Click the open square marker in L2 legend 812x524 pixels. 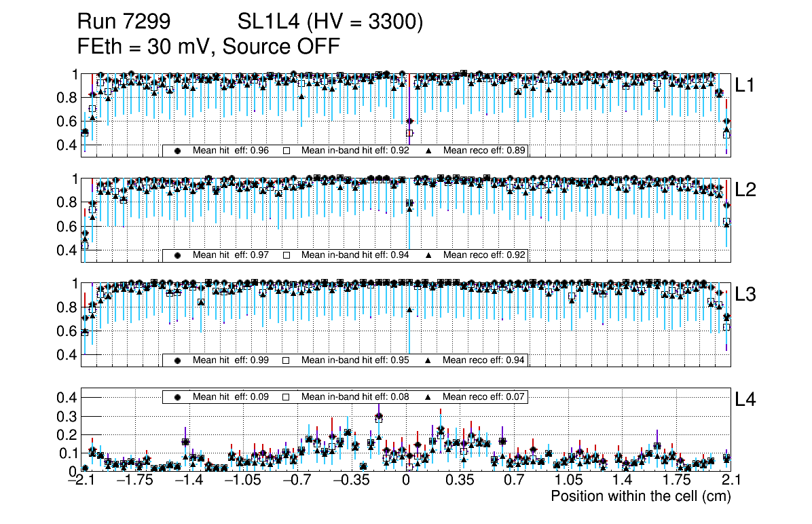click(287, 255)
